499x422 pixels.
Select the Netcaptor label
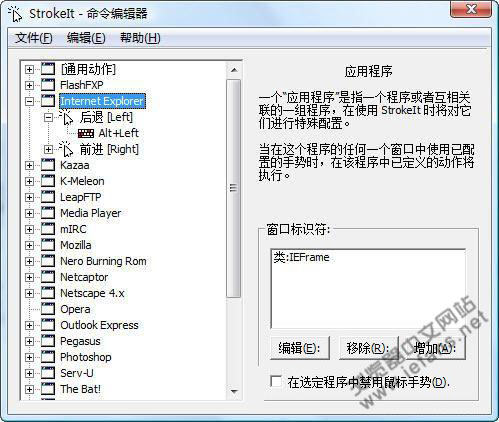point(84,277)
